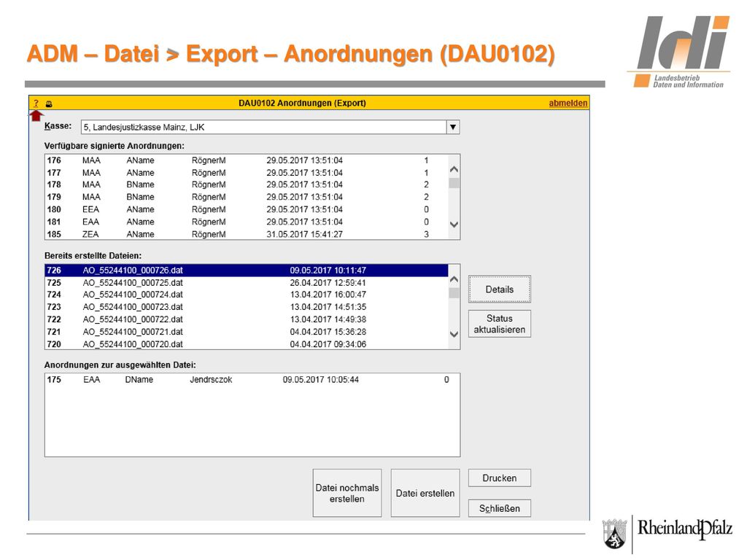This screenshot has width=747, height=560.
Task: Select file AO_55244100_000720.dat
Action: tap(247, 344)
